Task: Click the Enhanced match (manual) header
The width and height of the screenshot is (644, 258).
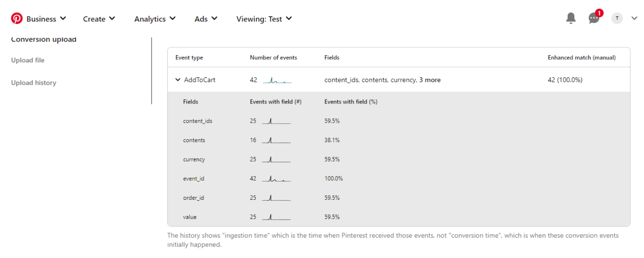Action: click(582, 58)
